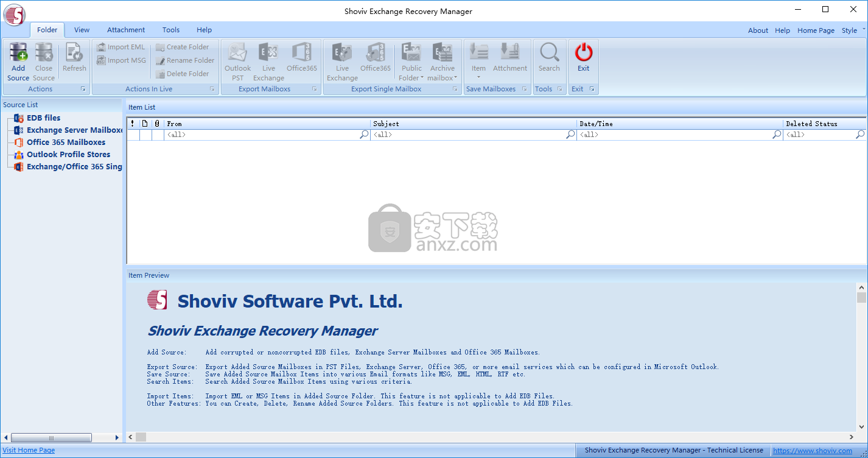Viewport: 868px width, 458px height.
Task: Expand the Export Mailboxes group launcher
Action: 315,90
